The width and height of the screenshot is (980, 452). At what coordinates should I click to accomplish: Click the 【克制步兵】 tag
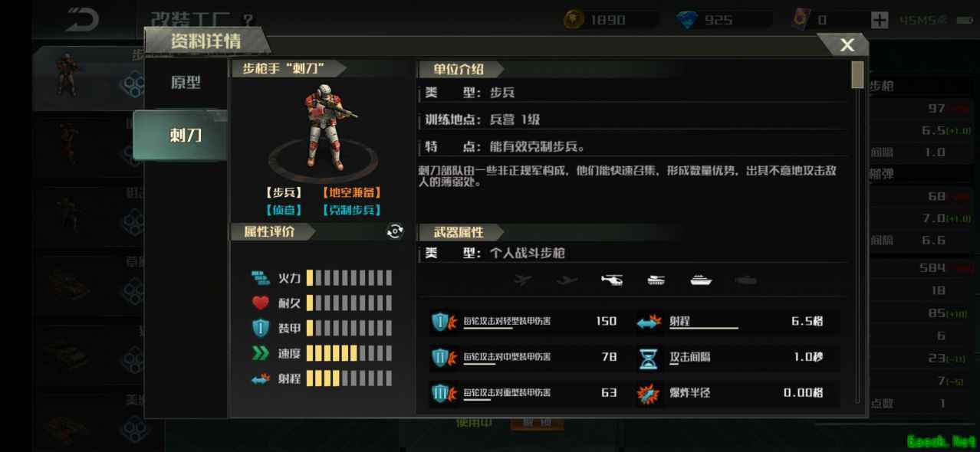click(350, 210)
